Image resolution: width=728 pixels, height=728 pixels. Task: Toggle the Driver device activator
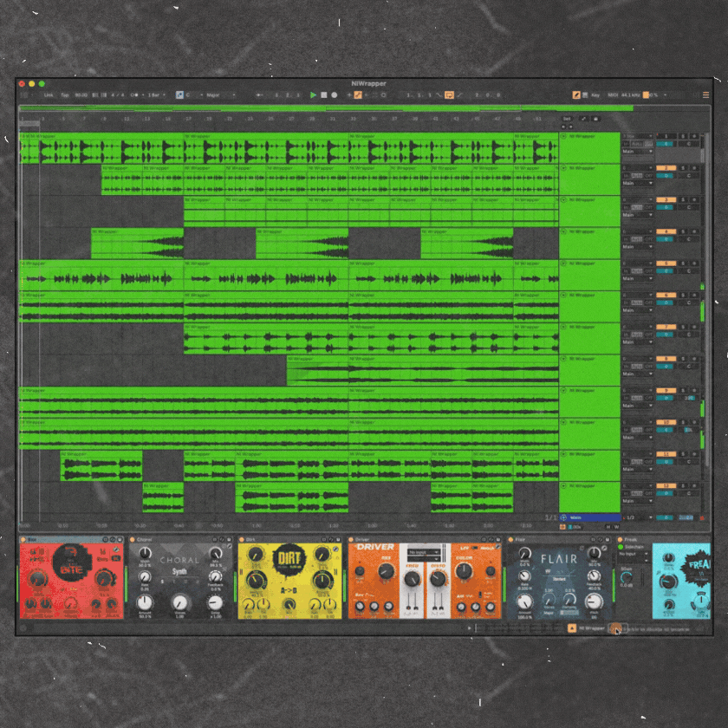[352, 539]
